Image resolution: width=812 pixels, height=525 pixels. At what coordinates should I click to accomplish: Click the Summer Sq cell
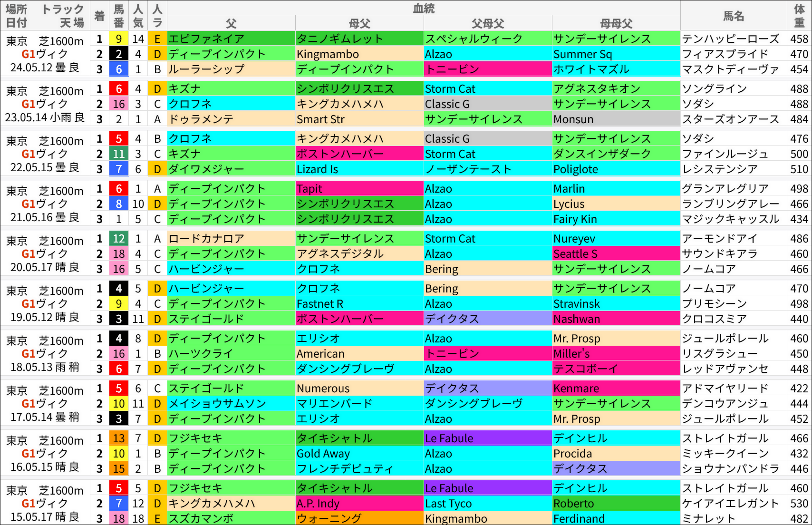coord(616,54)
